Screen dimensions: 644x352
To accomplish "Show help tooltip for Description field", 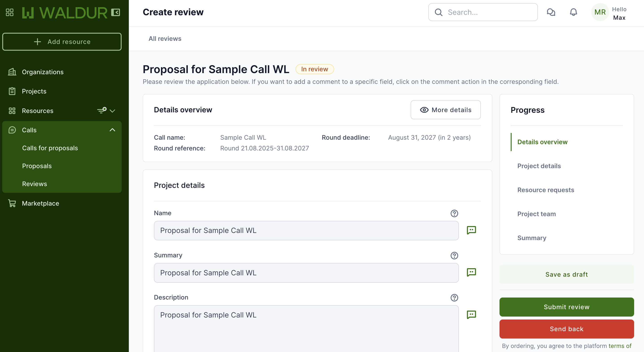I will click(454, 298).
